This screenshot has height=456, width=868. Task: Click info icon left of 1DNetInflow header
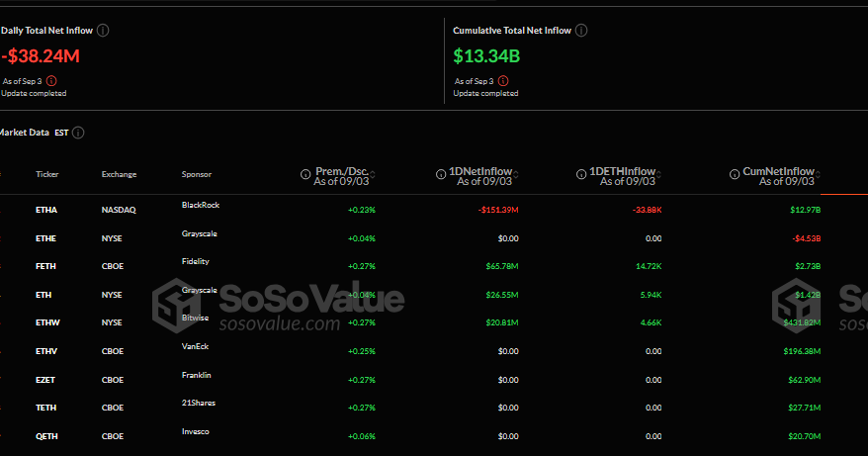click(x=439, y=174)
